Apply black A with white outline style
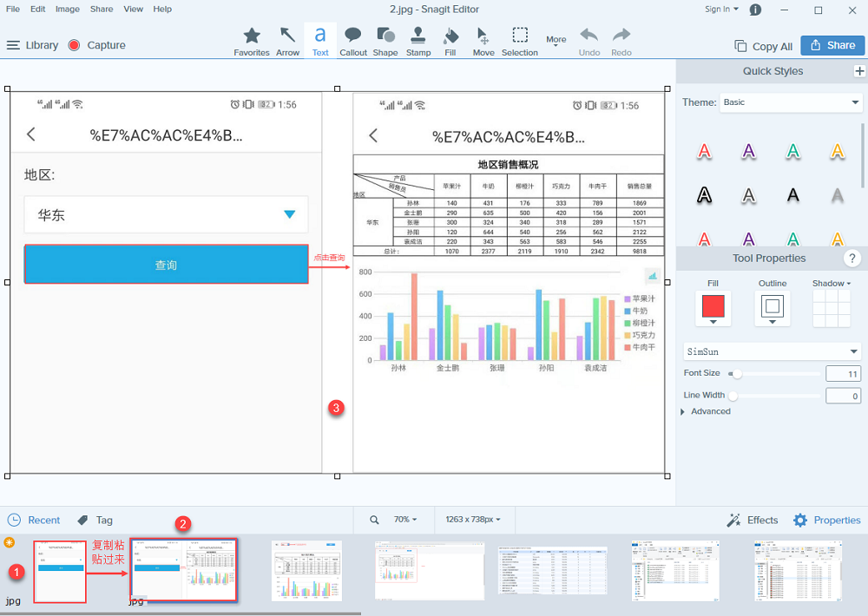 click(704, 195)
